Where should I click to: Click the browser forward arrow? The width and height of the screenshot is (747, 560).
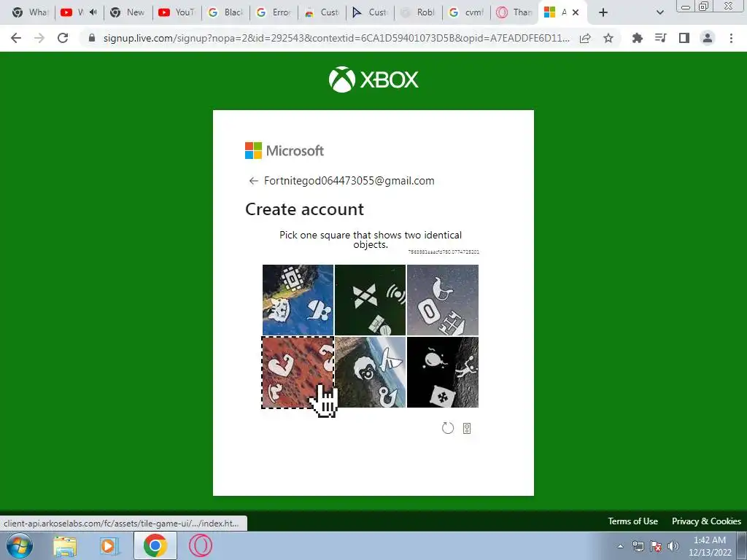39,38
